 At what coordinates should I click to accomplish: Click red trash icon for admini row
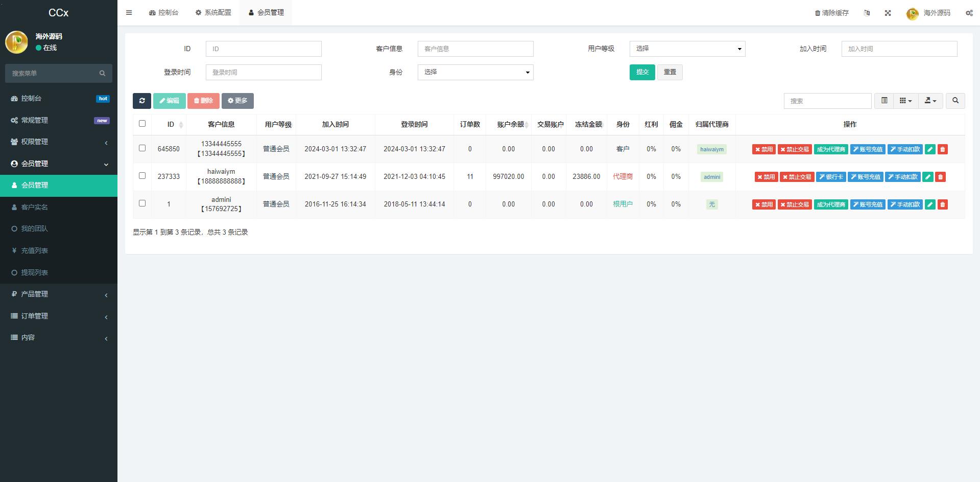click(x=943, y=204)
